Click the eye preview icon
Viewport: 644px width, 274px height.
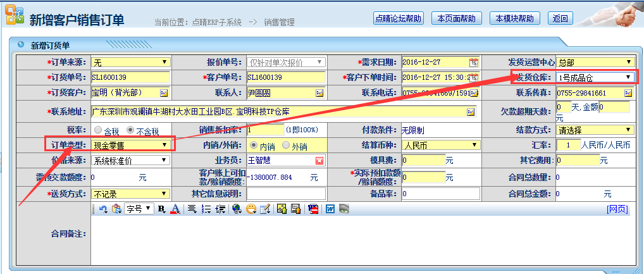(344, 209)
